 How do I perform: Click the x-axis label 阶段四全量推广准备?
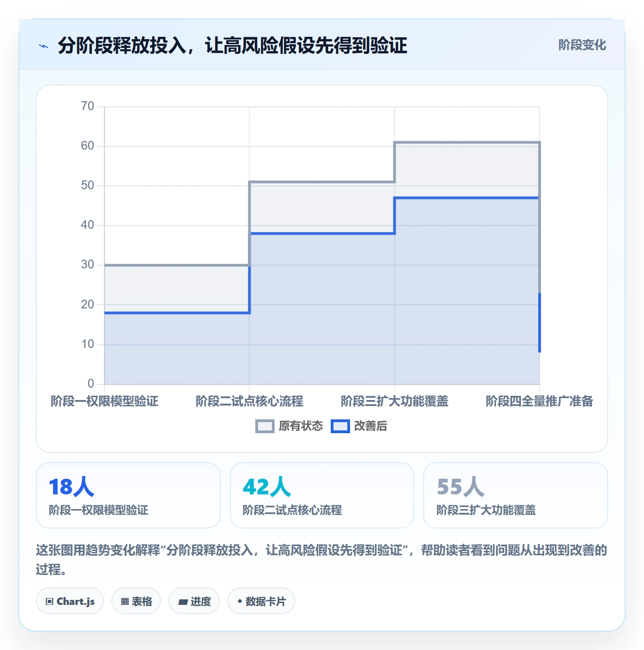[x=540, y=401]
